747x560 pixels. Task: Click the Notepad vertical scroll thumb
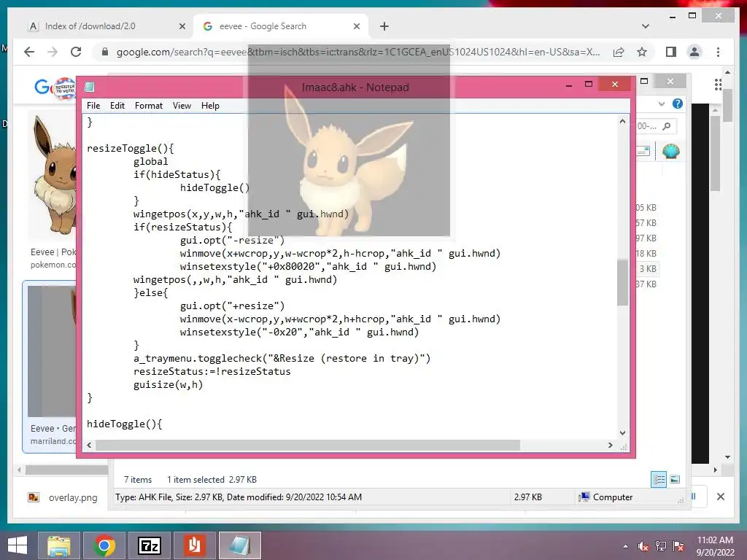(x=623, y=282)
